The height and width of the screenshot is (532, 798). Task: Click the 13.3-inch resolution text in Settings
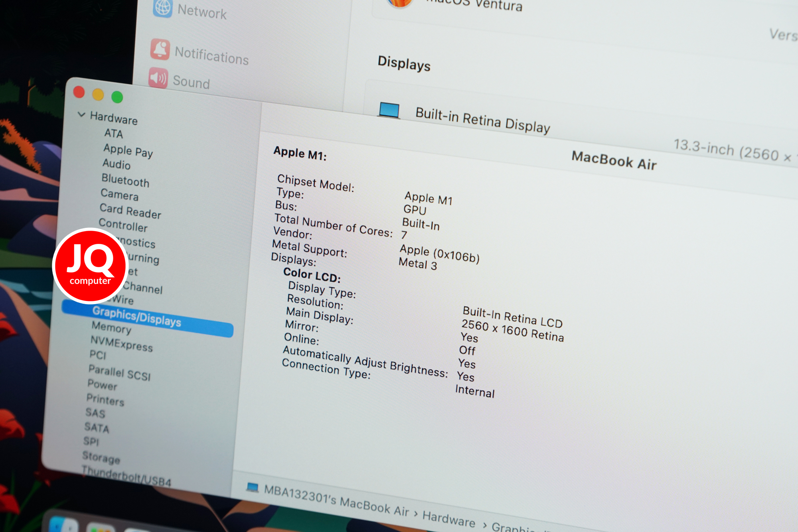click(735, 150)
